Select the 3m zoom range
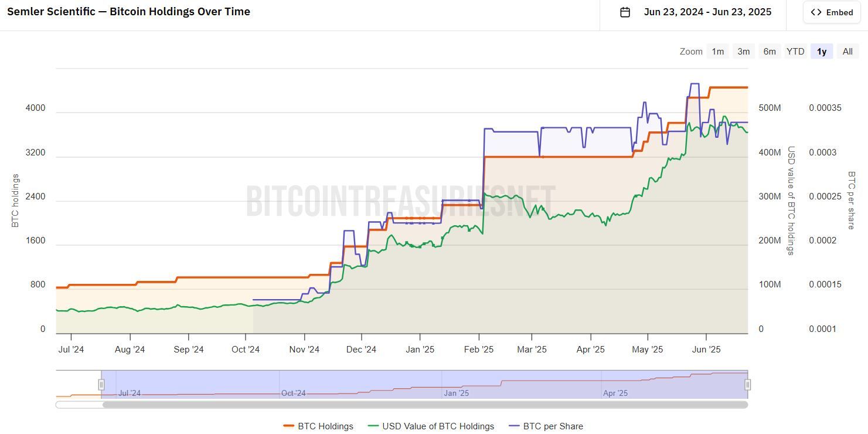This screenshot has width=868, height=434. coord(744,52)
